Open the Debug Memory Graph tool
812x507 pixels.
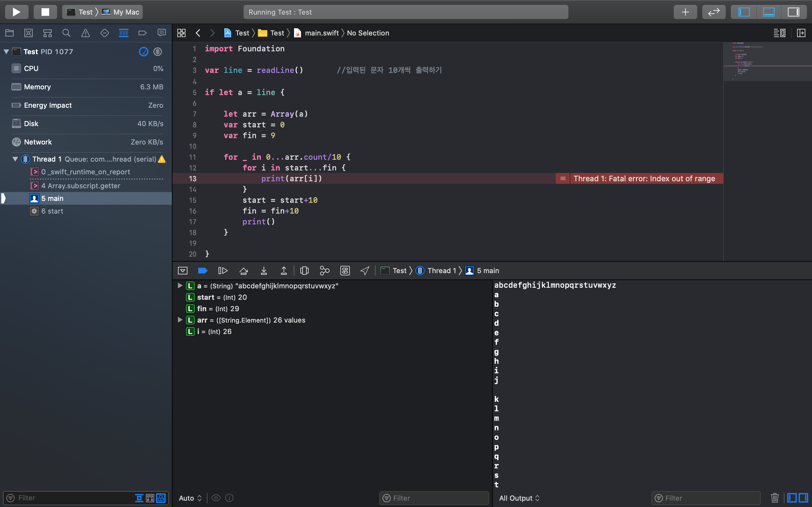324,271
